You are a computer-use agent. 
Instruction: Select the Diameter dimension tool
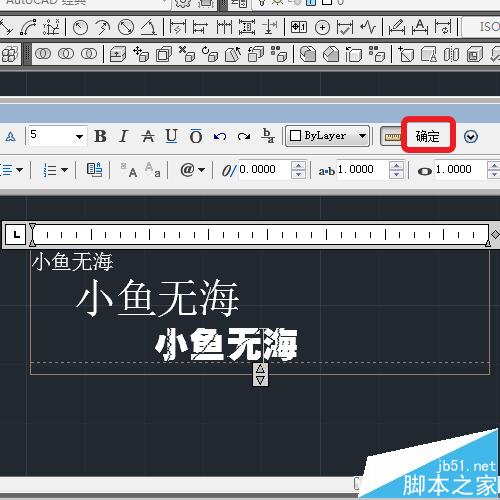pyautogui.click(x=126, y=27)
